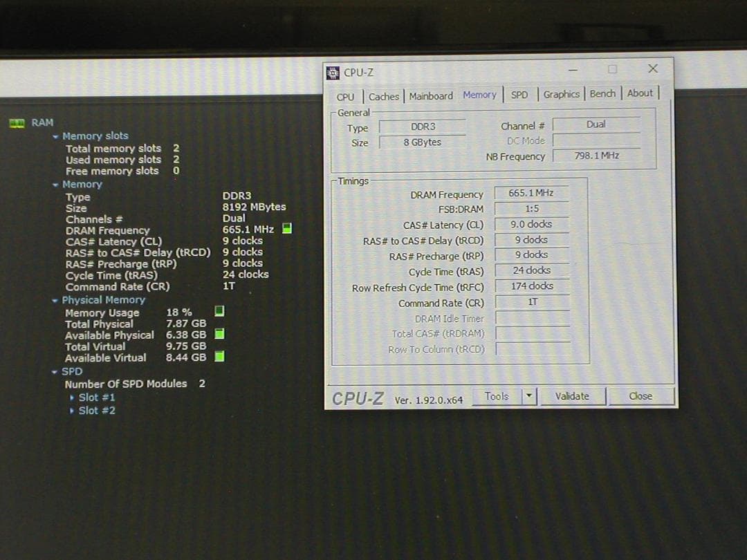Click the 8192 MBytes size value

point(254,207)
